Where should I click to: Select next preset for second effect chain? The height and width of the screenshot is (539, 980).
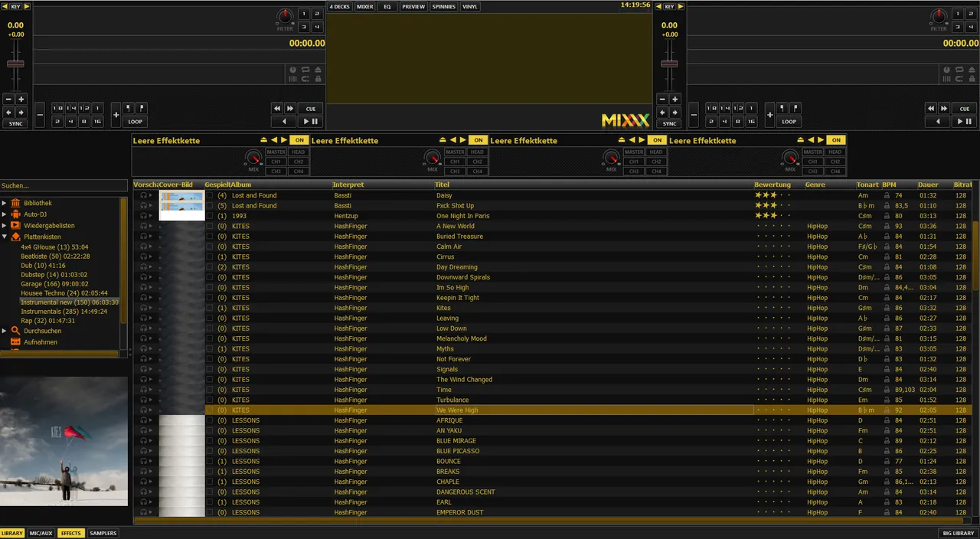click(462, 140)
